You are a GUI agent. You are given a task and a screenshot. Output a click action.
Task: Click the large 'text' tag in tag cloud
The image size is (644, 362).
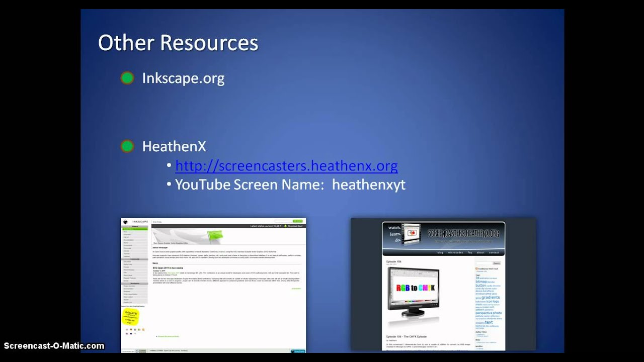pos(489,322)
